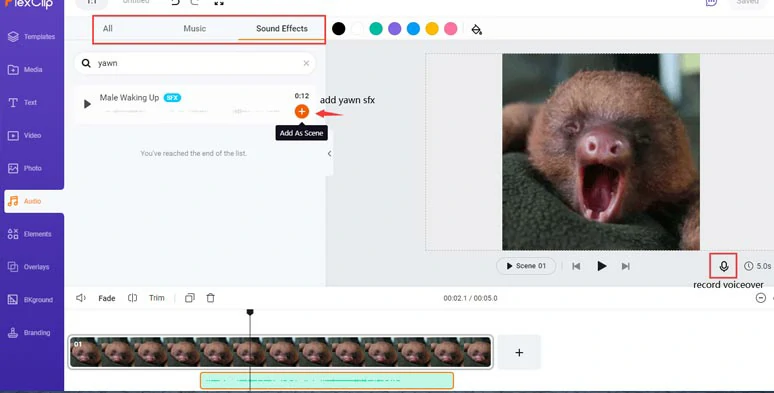Skip to previous scene

(x=576, y=267)
